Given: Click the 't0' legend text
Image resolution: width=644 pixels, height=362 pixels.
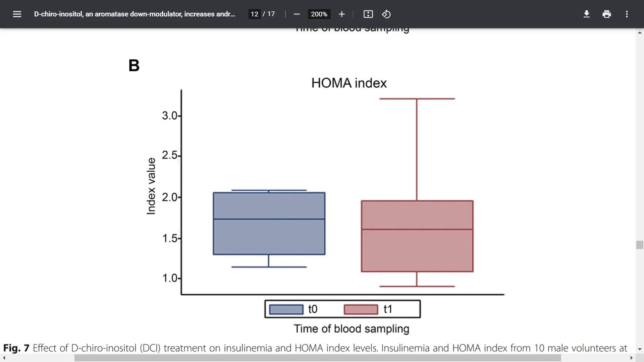Looking at the screenshot, I should [x=313, y=309].
